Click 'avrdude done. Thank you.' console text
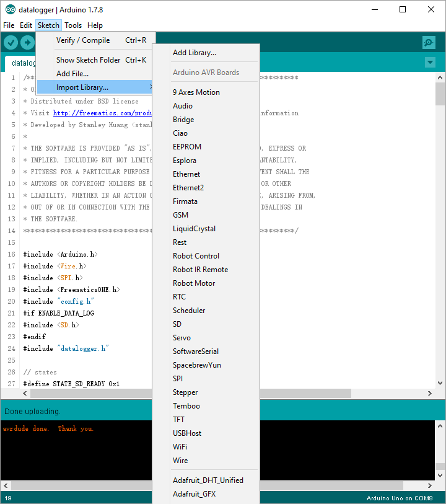The height and width of the screenshot is (504, 446). click(48, 428)
